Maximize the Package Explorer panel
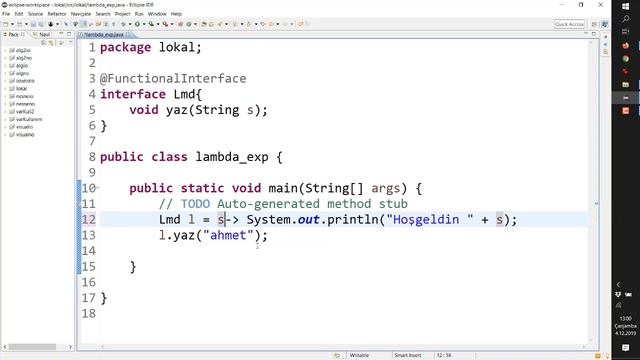 click(69, 34)
